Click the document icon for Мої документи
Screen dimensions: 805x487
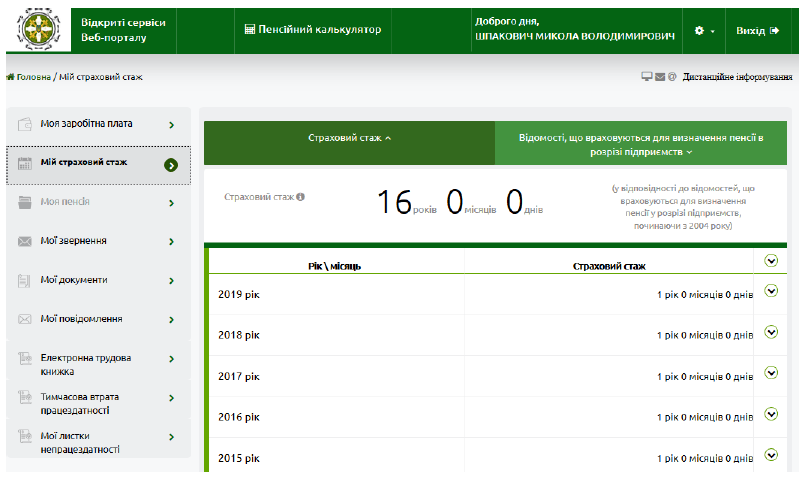point(24,281)
